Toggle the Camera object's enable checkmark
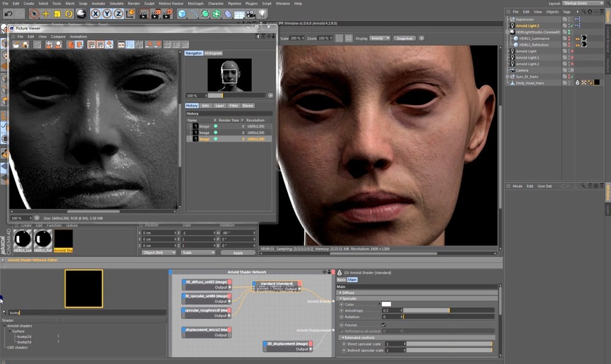The height and width of the screenshot is (364, 611). point(572,70)
